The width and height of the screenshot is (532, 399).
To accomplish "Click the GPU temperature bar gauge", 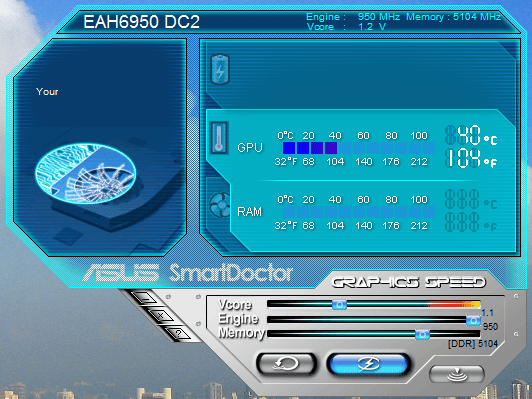I will click(359, 148).
